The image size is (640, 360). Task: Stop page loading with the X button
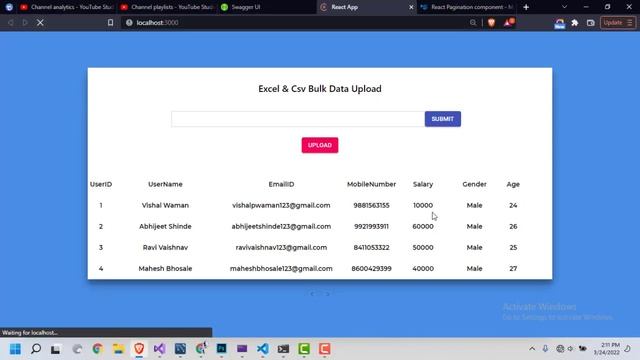(40, 23)
